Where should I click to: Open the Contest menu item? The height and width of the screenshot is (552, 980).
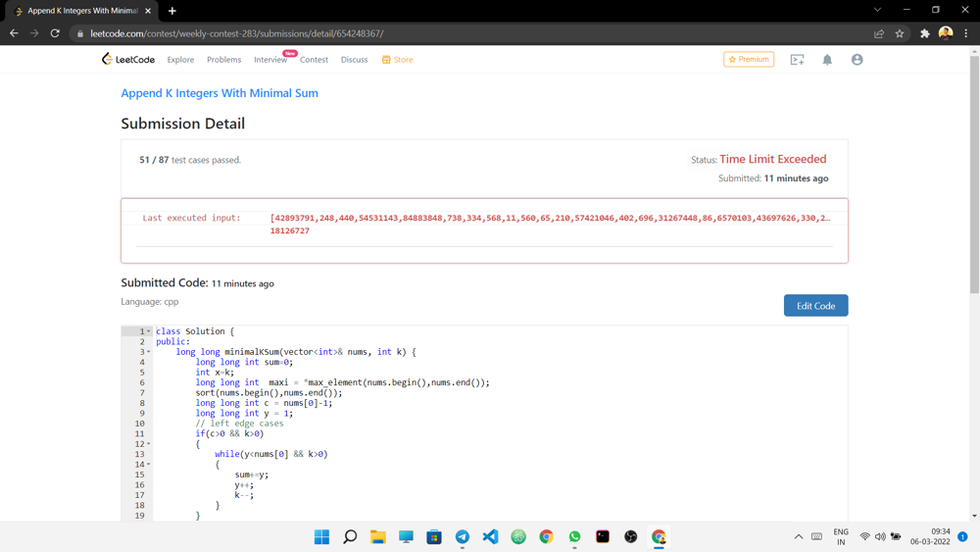click(314, 60)
